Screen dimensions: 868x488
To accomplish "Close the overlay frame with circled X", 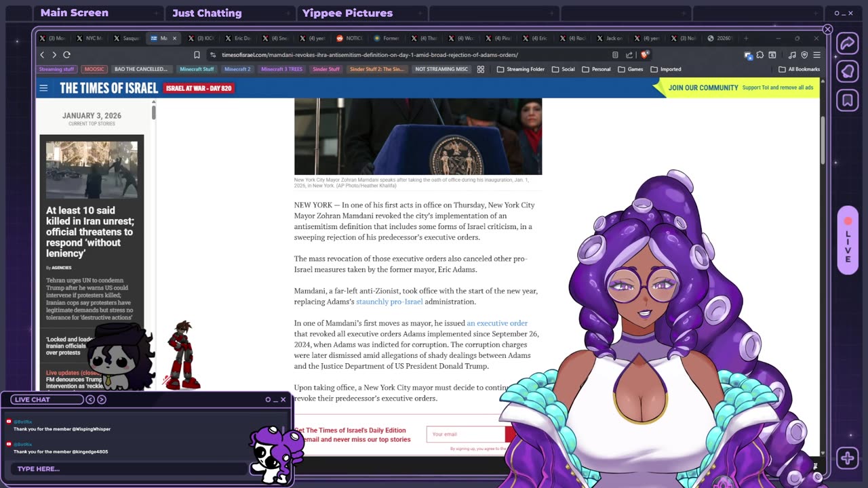I will click(x=827, y=29).
